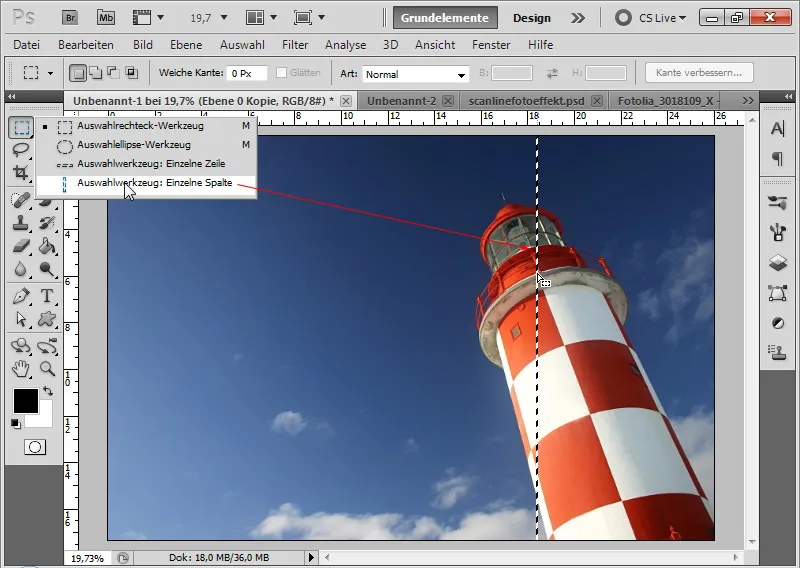Open the zoom level 19,7 dropdown
Viewport: 800px width, 568px height.
tap(223, 18)
